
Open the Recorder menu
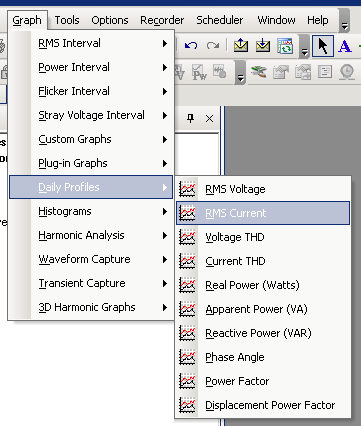162,20
